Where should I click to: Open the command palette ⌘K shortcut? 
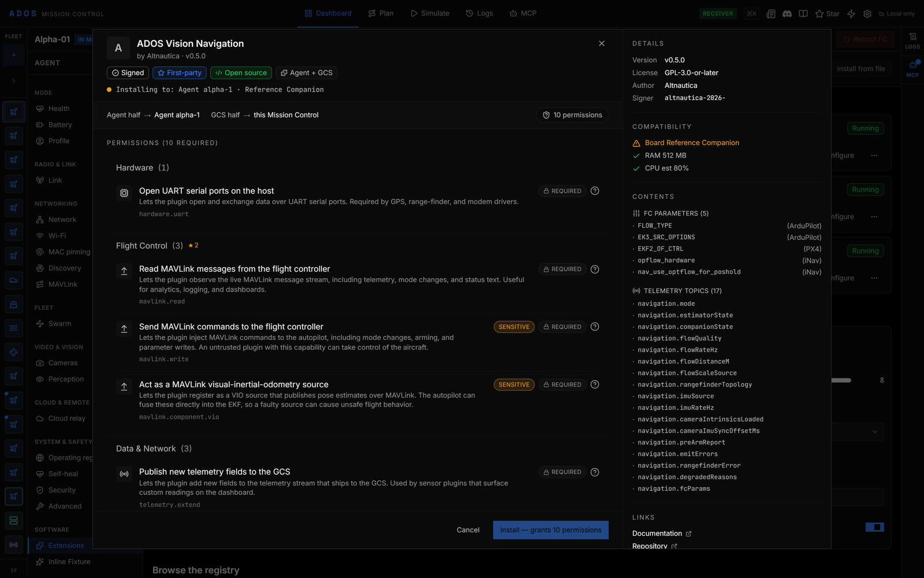751,14
